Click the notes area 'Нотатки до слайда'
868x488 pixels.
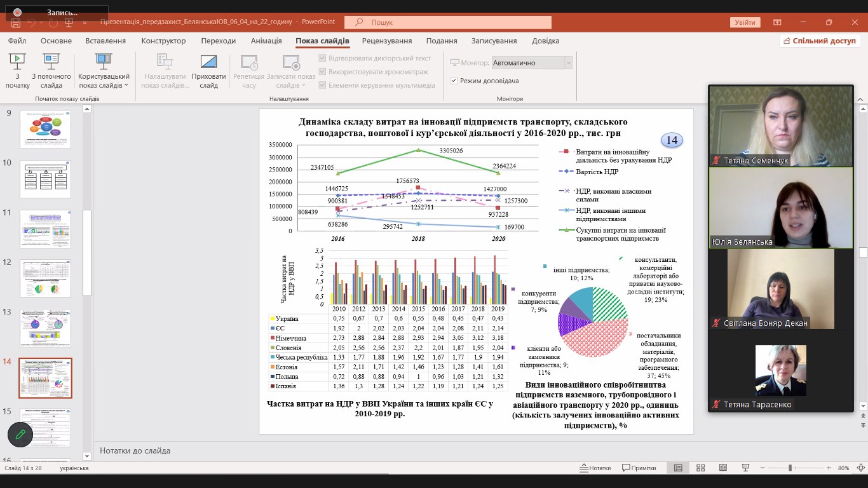click(x=135, y=451)
